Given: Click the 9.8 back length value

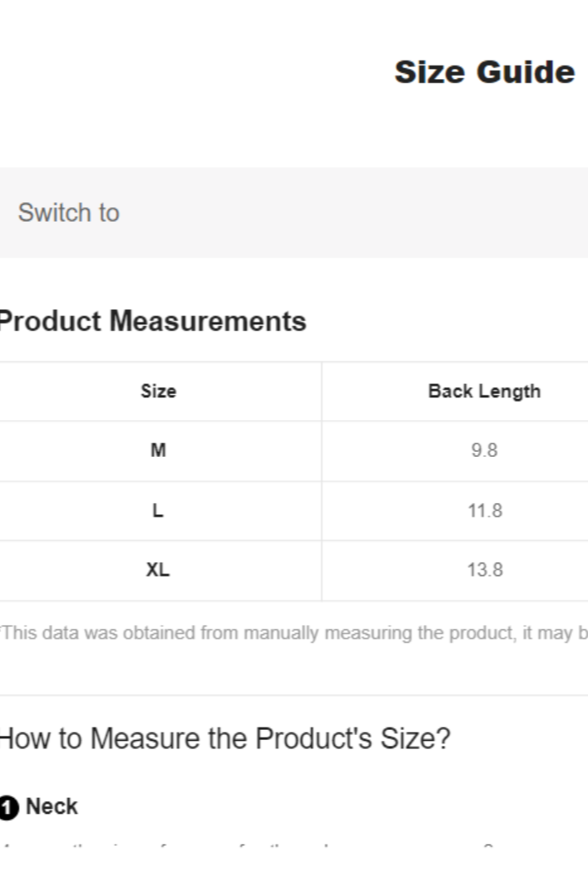Looking at the screenshot, I should [x=485, y=450].
